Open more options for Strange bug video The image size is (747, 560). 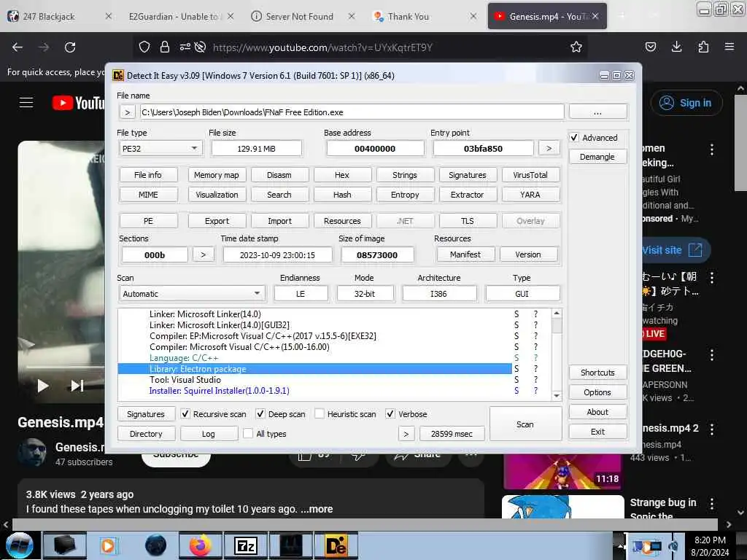(712, 504)
